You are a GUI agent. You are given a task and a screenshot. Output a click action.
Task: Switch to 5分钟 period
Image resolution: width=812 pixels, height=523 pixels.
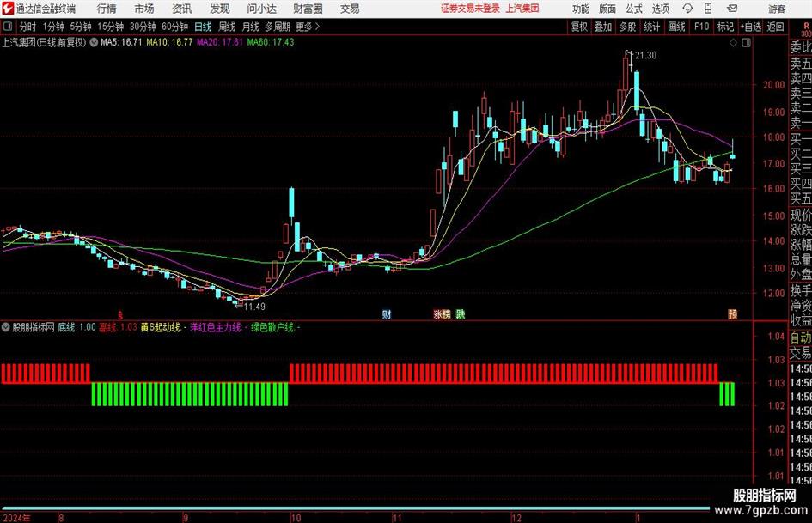point(80,27)
